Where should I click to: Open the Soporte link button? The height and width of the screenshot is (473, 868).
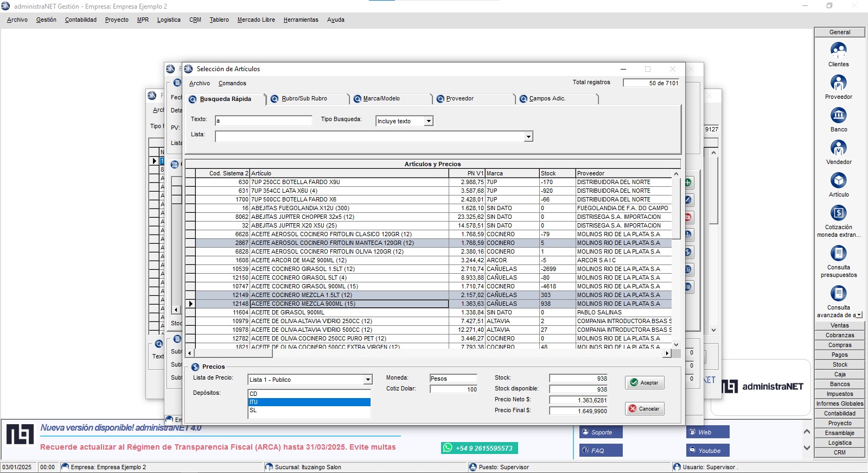tap(601, 432)
